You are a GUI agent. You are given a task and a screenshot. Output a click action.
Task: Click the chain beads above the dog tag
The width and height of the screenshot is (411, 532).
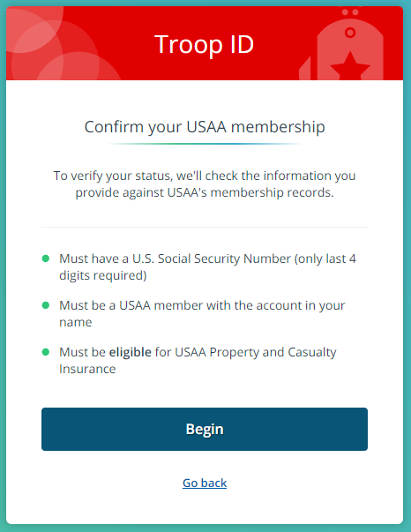350,12
